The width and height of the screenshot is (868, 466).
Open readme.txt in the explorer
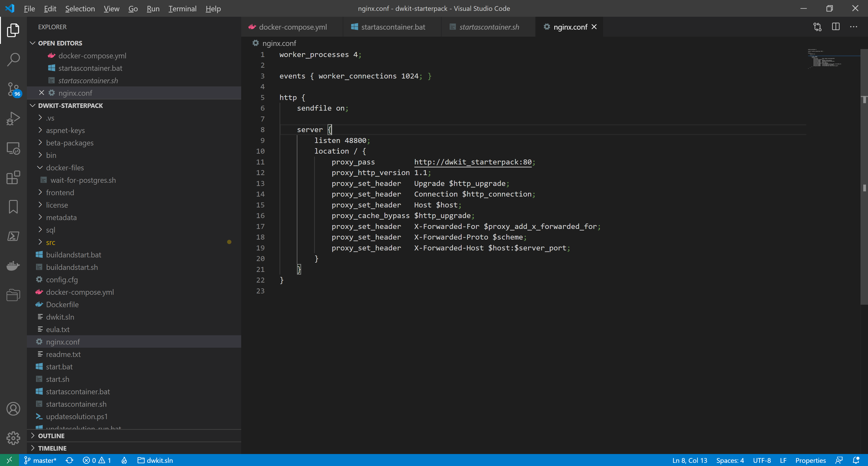(134, 354)
